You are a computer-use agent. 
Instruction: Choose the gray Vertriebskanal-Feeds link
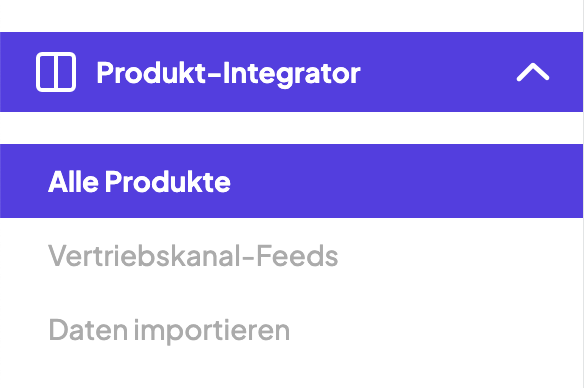[193, 256]
